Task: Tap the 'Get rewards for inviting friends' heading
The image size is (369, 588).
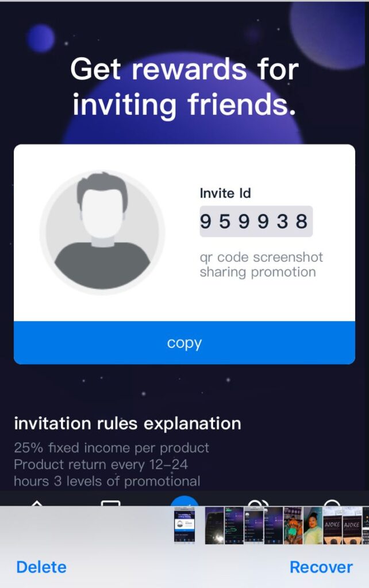Action: point(184,87)
